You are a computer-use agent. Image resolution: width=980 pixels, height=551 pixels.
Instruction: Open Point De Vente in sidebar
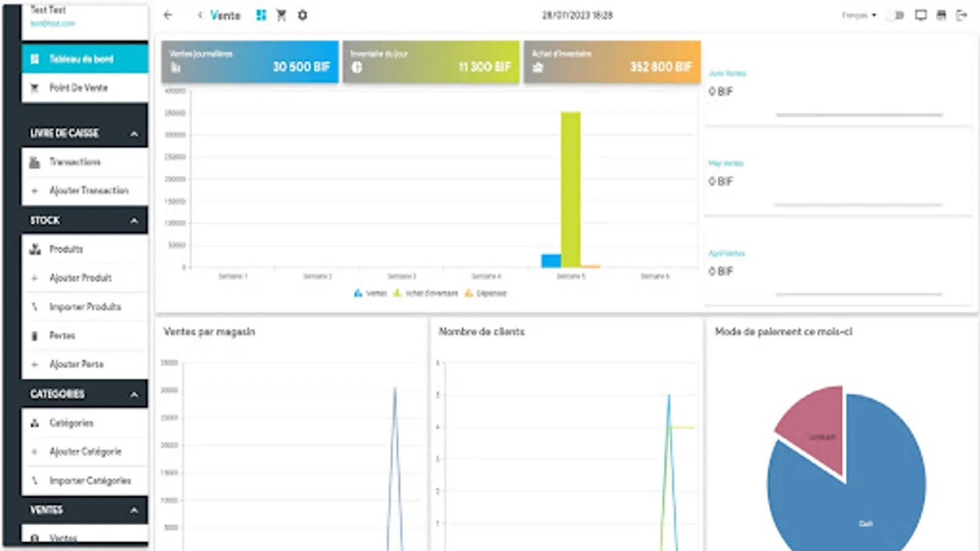tap(85, 88)
